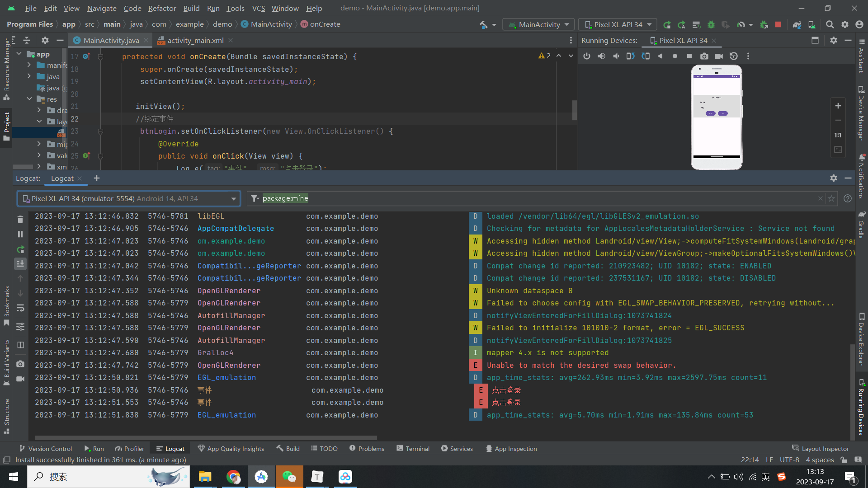Viewport: 868px width, 488px height.
Task: Clear Logcat with the trash icon
Action: pos(20,219)
